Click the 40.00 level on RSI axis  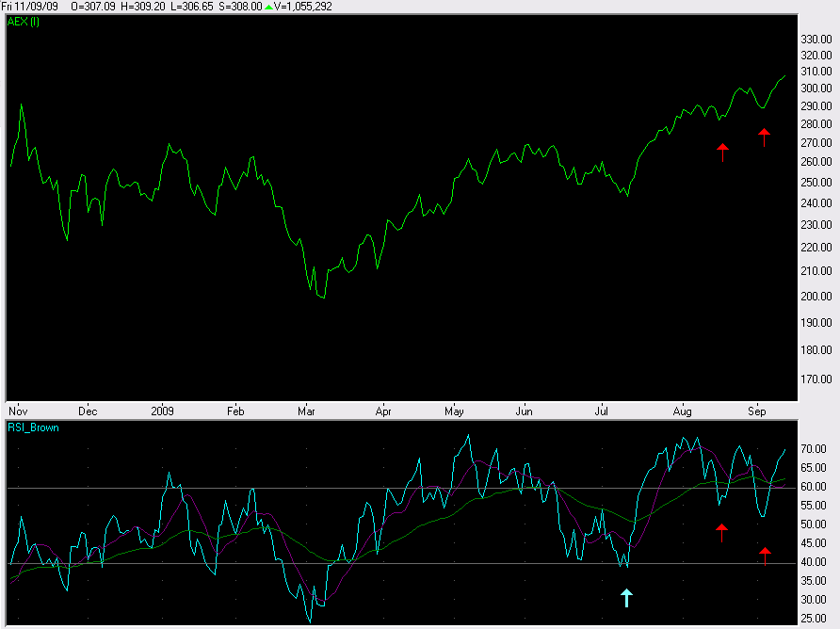point(812,562)
